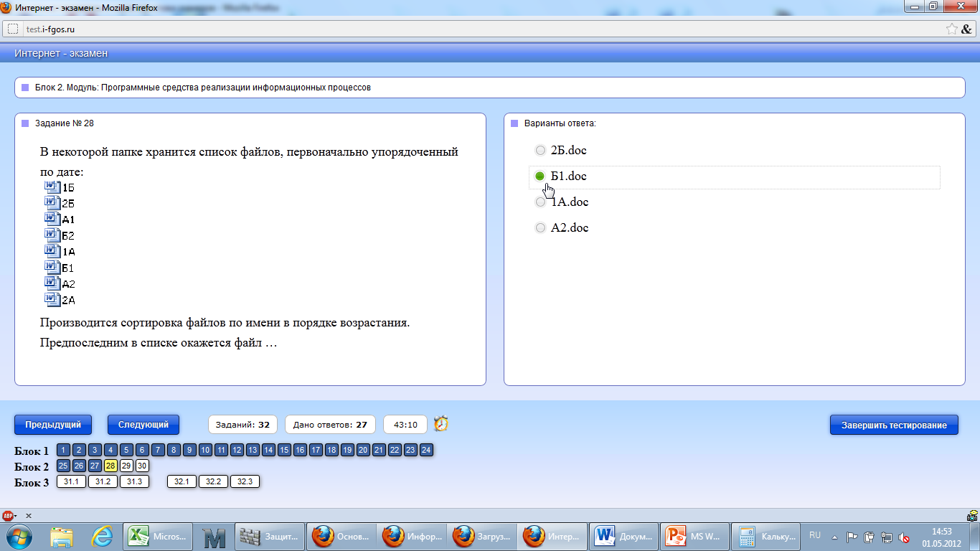This screenshot has height=551, width=980.
Task: Open task 31.1 in Блок 3
Action: tap(72, 482)
